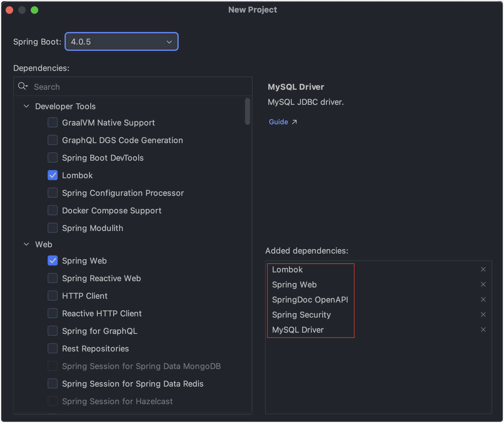Select Spring Security in added dependencies list
504x423 pixels.
tap(301, 315)
